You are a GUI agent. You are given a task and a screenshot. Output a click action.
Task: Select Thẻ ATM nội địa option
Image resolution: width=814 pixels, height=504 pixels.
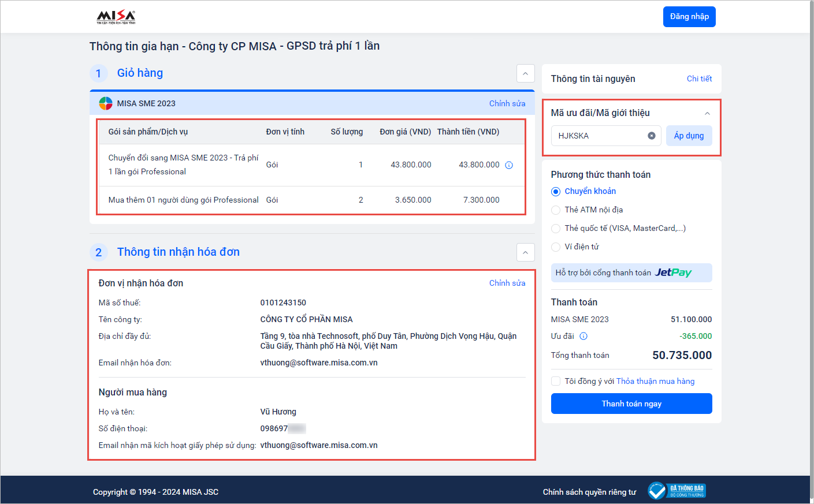[556, 210]
